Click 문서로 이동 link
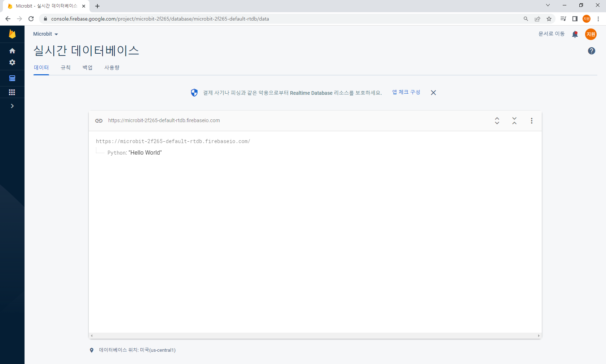 pyautogui.click(x=552, y=34)
